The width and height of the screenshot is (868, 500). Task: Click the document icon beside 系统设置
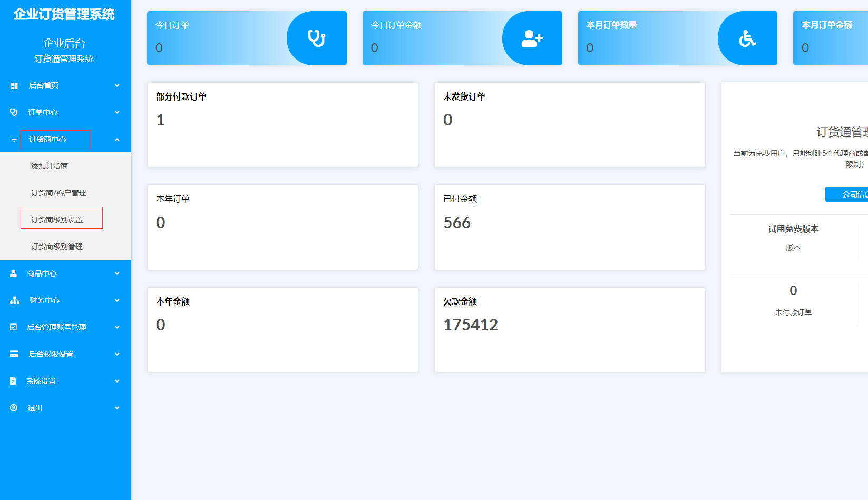click(13, 381)
